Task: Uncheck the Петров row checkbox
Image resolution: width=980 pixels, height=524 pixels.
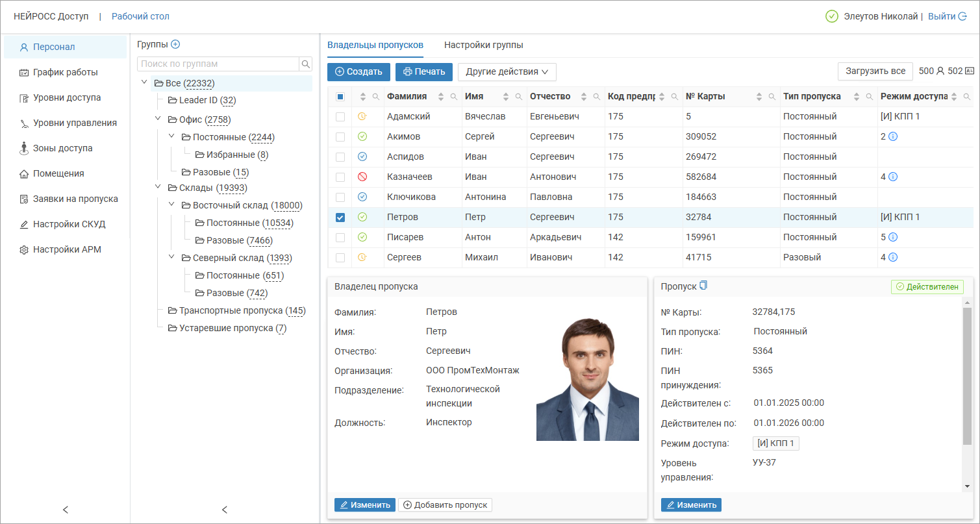Action: tap(340, 217)
